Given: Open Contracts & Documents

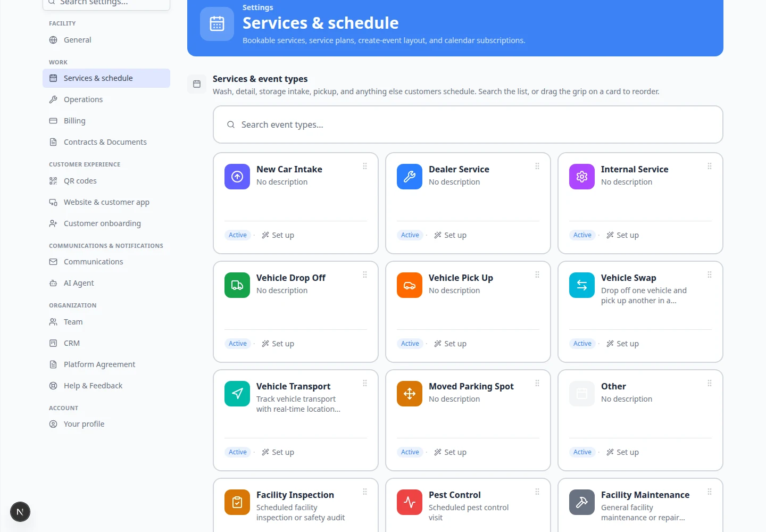Looking at the screenshot, I should coord(106,142).
